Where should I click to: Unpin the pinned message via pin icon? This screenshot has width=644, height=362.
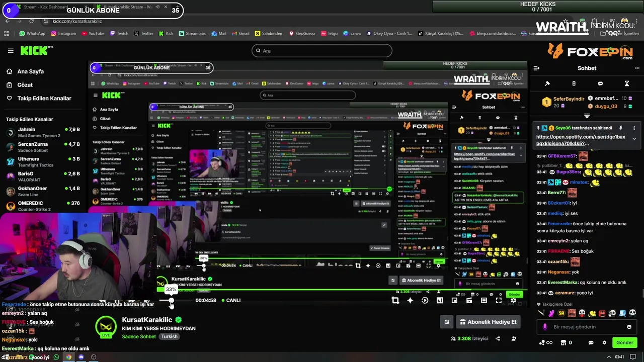coord(620,128)
